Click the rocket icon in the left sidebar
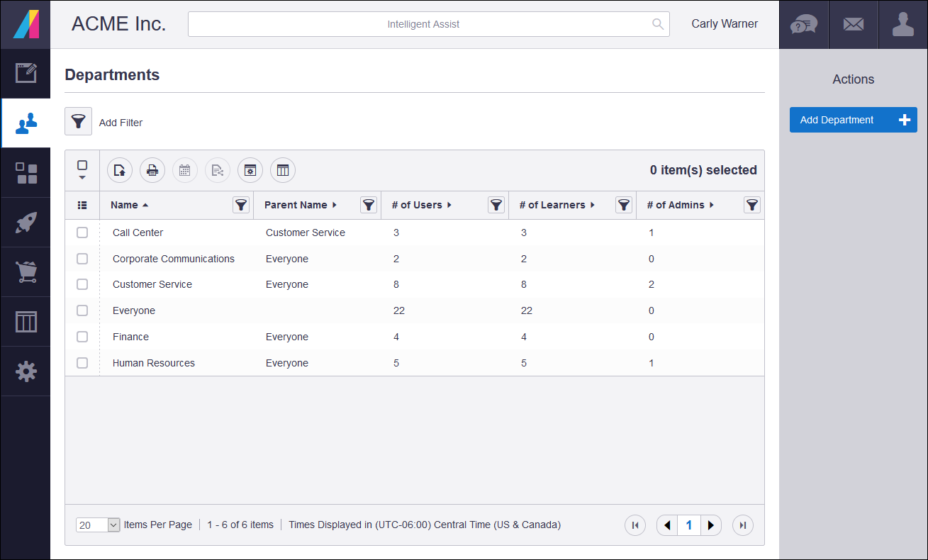928x560 pixels. (26, 223)
